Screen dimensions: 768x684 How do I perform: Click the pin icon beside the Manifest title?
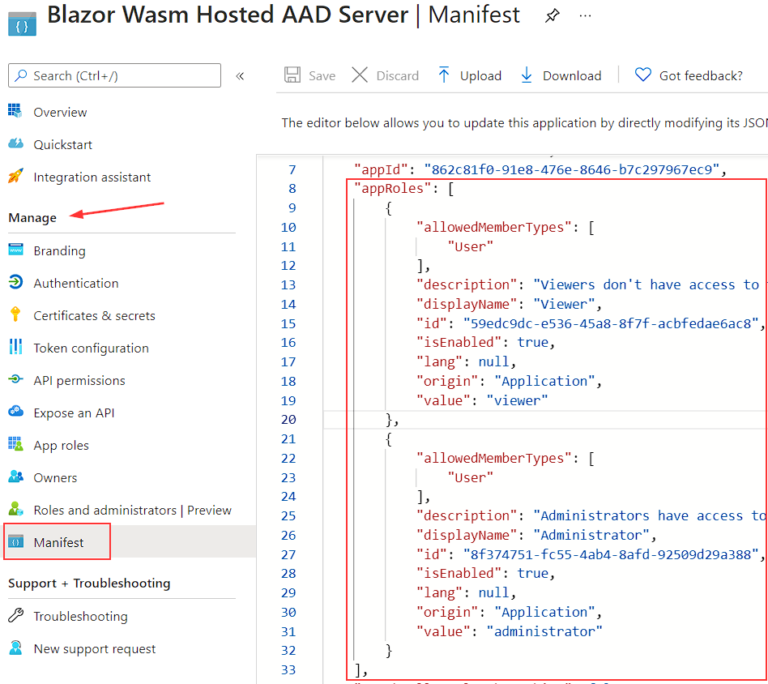click(x=551, y=16)
